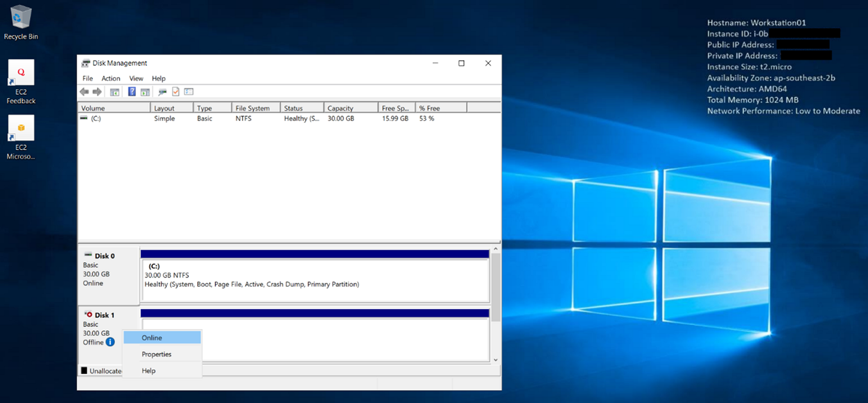Sort by the Capacity column header
This screenshot has height=403, width=868.
[x=351, y=108]
